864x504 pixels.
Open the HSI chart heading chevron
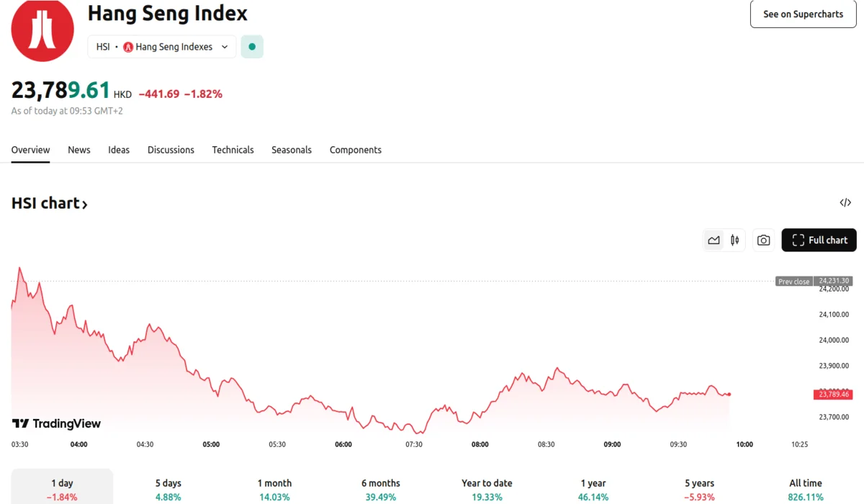tap(84, 204)
